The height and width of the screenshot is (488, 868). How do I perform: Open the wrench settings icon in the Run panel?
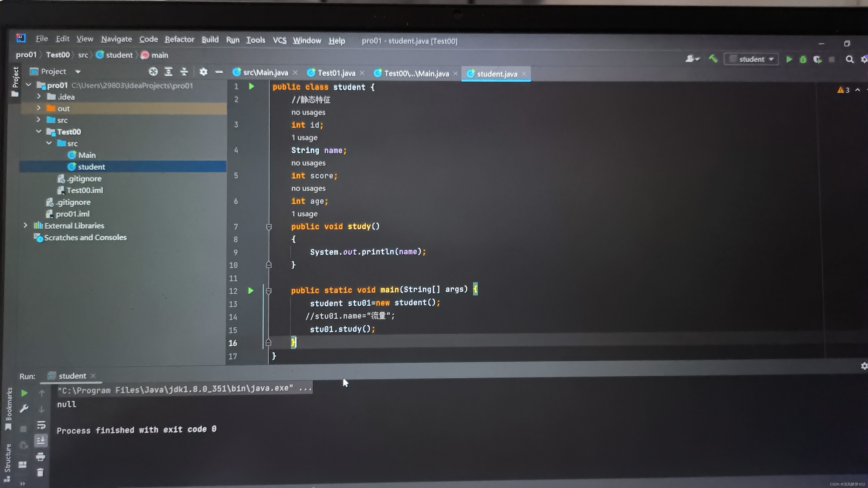coord(24,409)
